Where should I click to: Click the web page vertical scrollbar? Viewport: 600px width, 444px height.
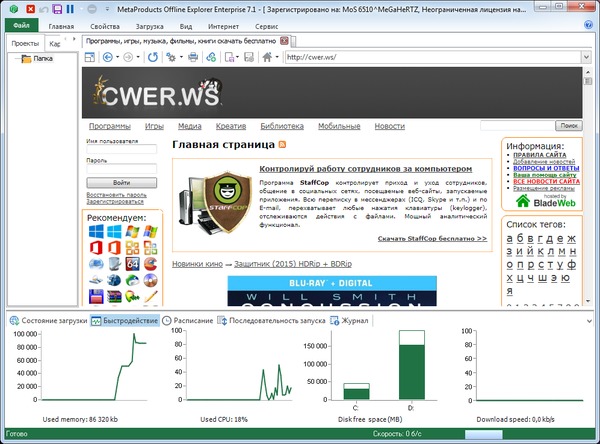588,186
